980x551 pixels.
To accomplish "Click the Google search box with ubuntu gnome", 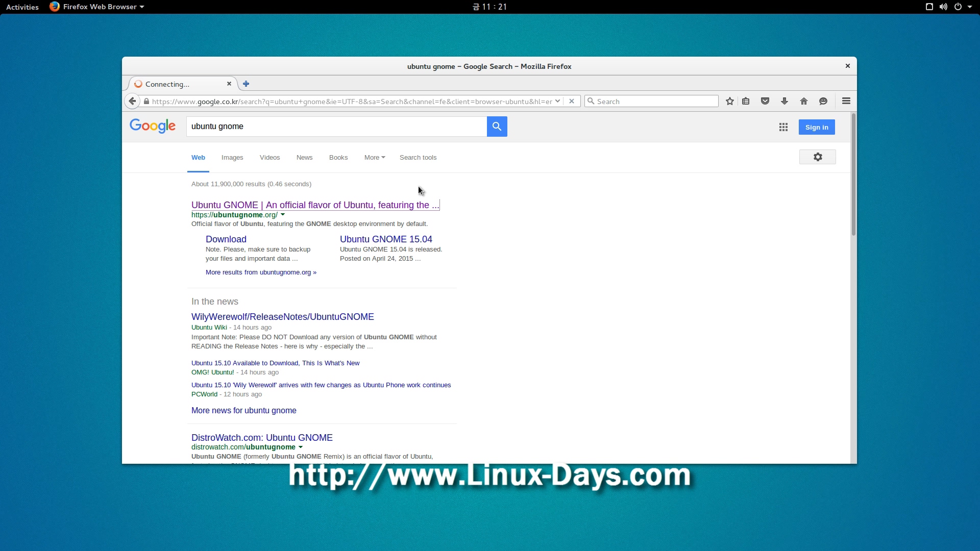I will tap(336, 126).
